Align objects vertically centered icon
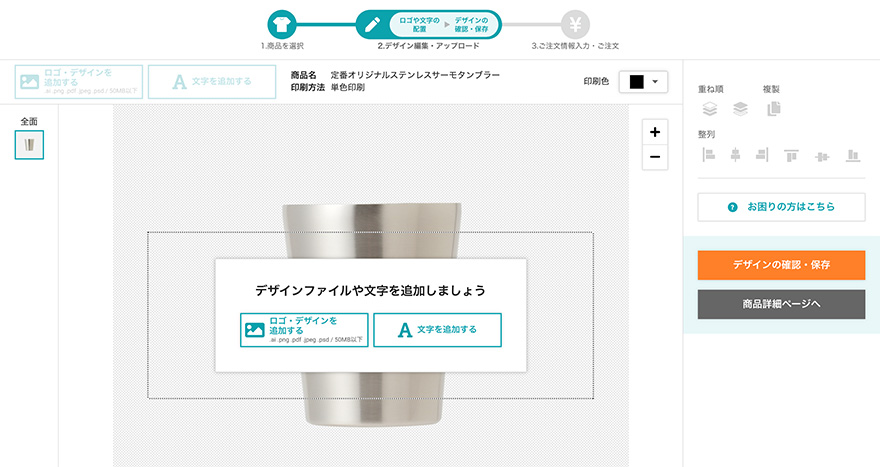The width and height of the screenshot is (880, 467). coord(822,157)
